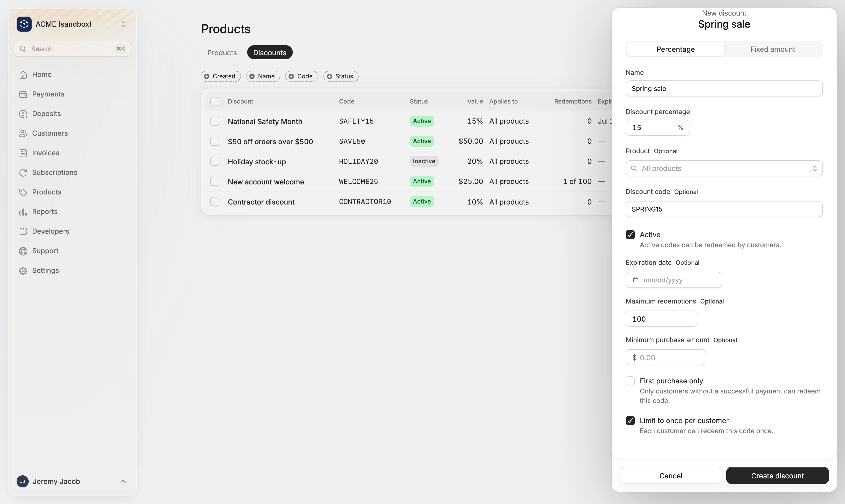Add a Status filter

[x=341, y=76]
